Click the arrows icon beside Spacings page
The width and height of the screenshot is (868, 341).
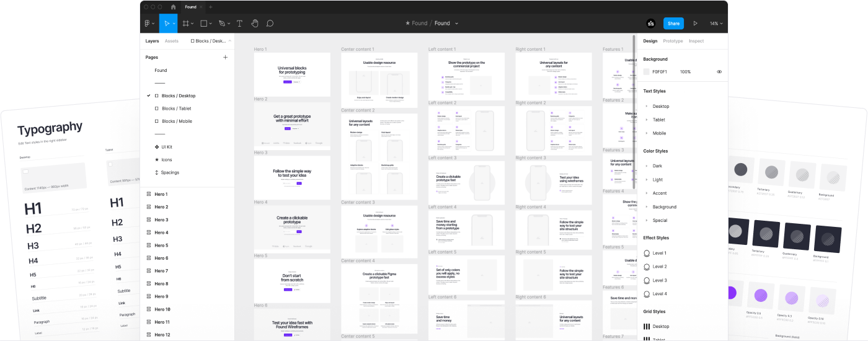157,172
